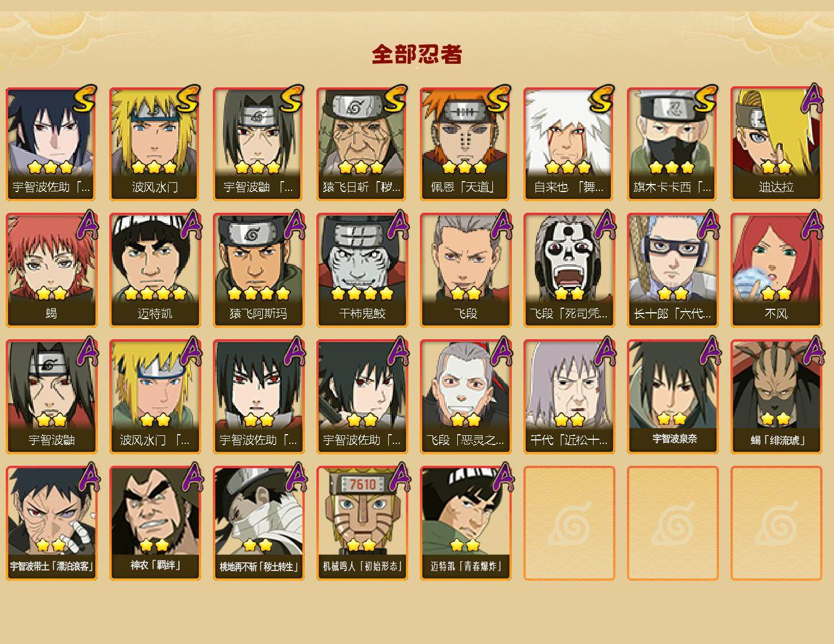Click the first empty ninja slot
This screenshot has height=644, width=834.
coord(569,523)
